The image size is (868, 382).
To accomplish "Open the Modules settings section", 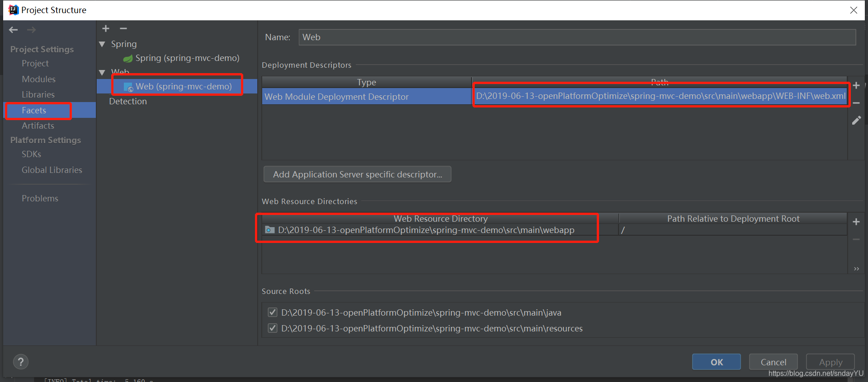I will [39, 79].
